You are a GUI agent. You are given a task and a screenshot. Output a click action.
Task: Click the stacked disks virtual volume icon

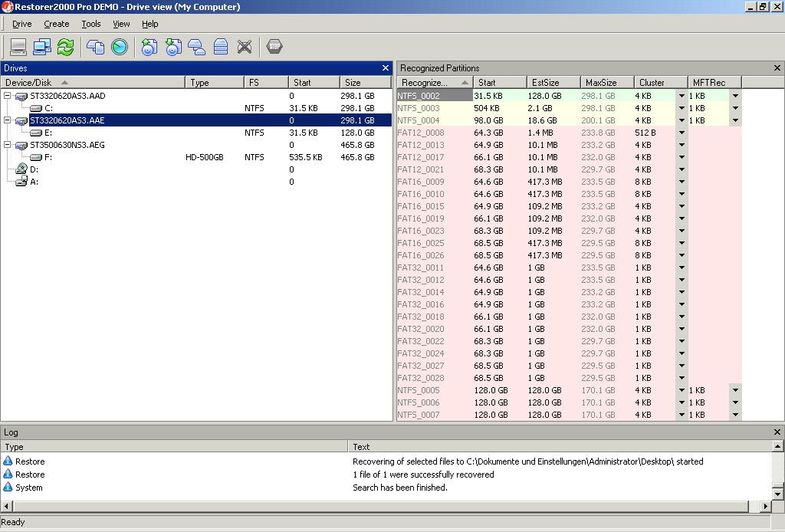pyautogui.click(x=221, y=47)
